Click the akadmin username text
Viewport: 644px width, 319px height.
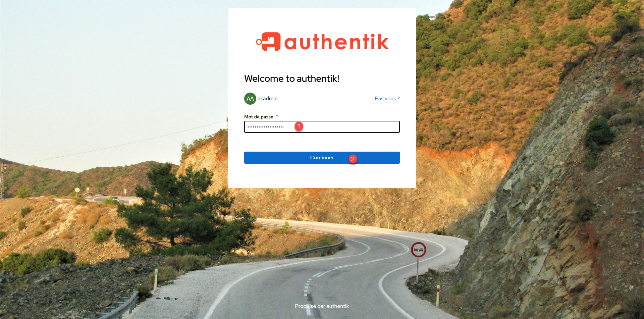click(x=268, y=99)
